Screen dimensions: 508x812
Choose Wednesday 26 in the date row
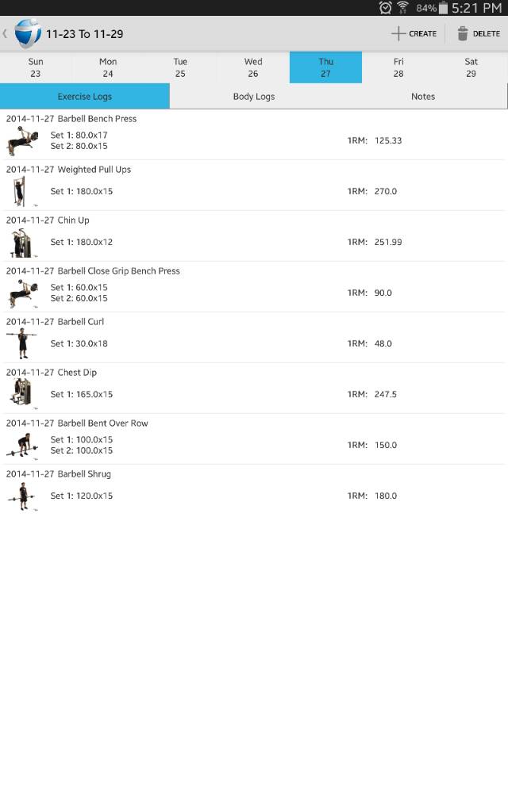tap(253, 67)
